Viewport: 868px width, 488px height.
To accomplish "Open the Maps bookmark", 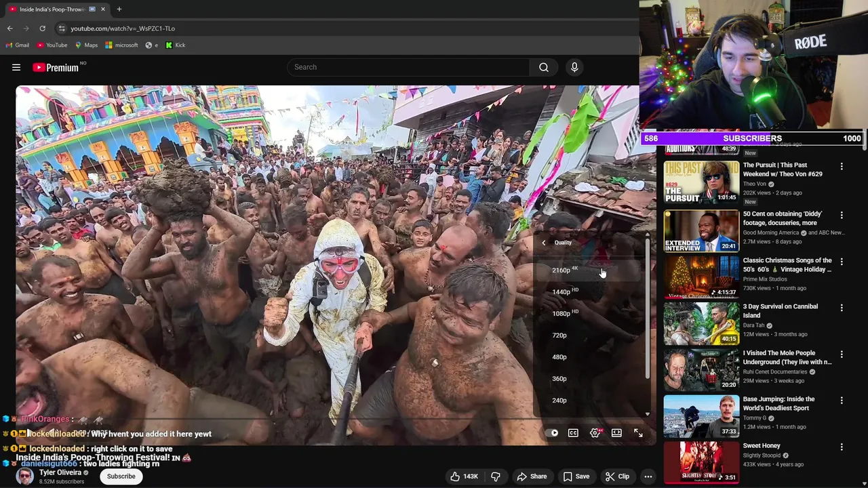I will tap(86, 45).
